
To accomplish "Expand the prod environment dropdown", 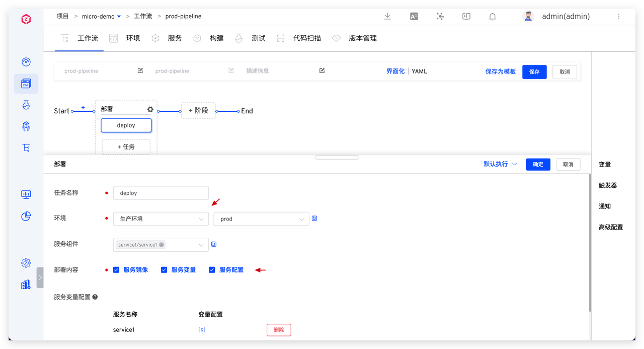I will (261, 219).
